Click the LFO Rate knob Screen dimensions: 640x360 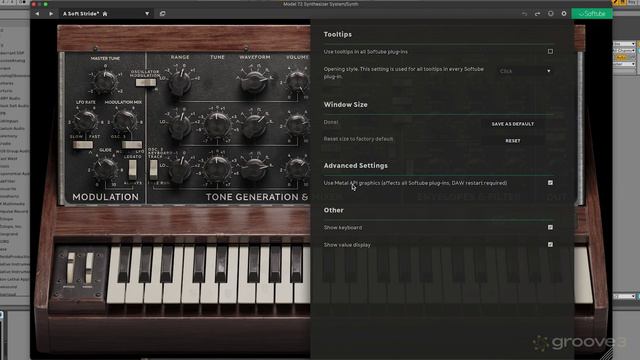coord(86,121)
